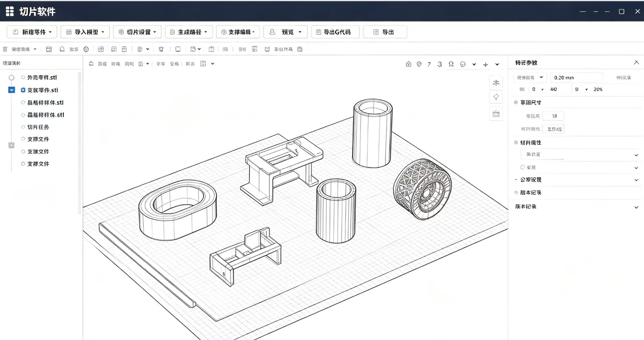The height and width of the screenshot is (340, 644).
Task: Select 支架零件.stl in the model tree
Action: click(43, 90)
